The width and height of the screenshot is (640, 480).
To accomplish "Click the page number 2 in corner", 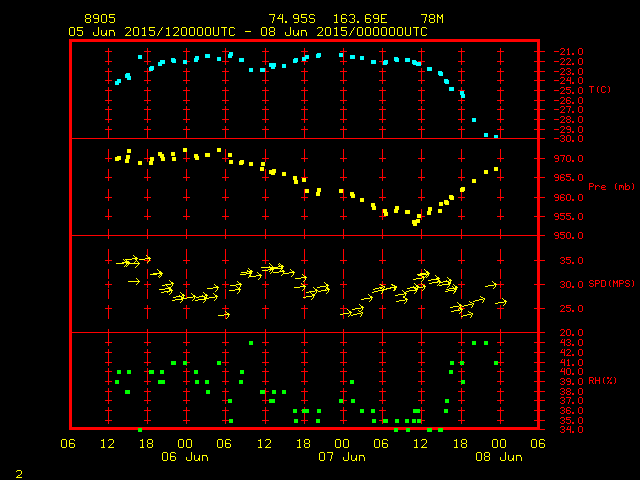I will pos(19,474).
